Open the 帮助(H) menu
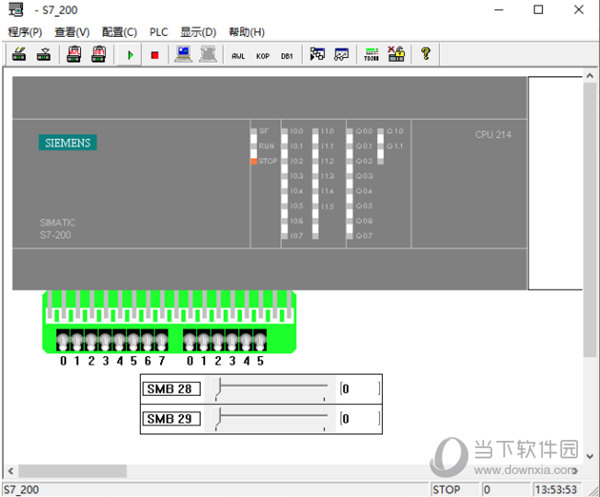 point(246,32)
